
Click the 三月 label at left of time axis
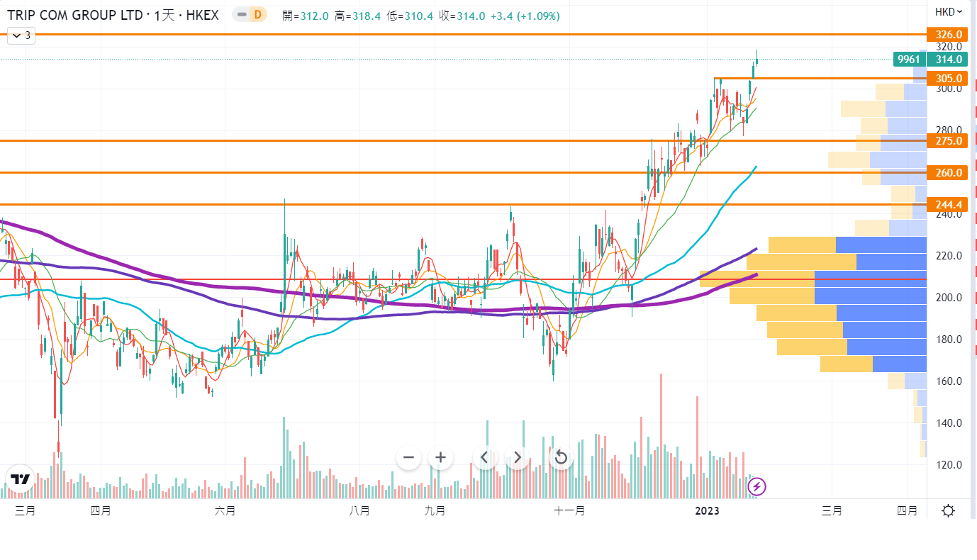point(25,510)
